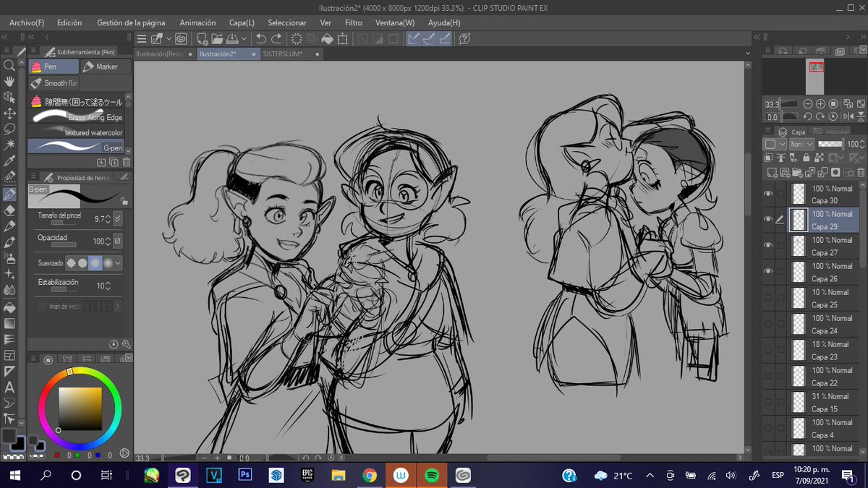Click the Save icon in command bar
This screenshot has height=488, width=868.
pyautogui.click(x=233, y=39)
